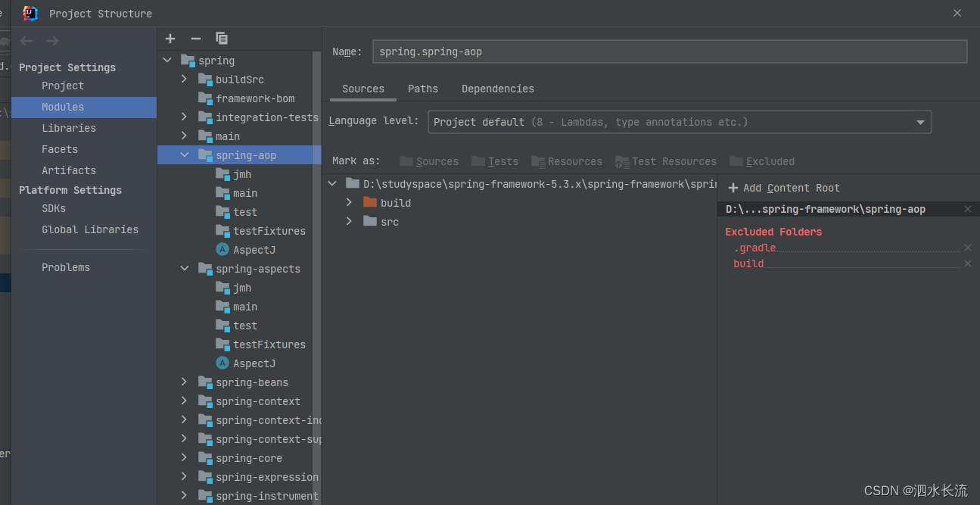Open SDKs under Platform Settings
Viewport: 980px width, 505px height.
pyautogui.click(x=54, y=208)
